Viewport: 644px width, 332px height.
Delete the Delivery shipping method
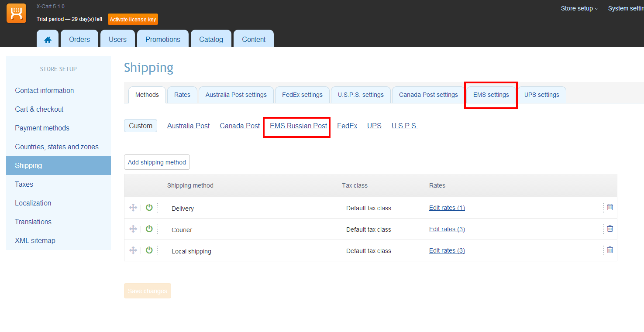coord(610,207)
